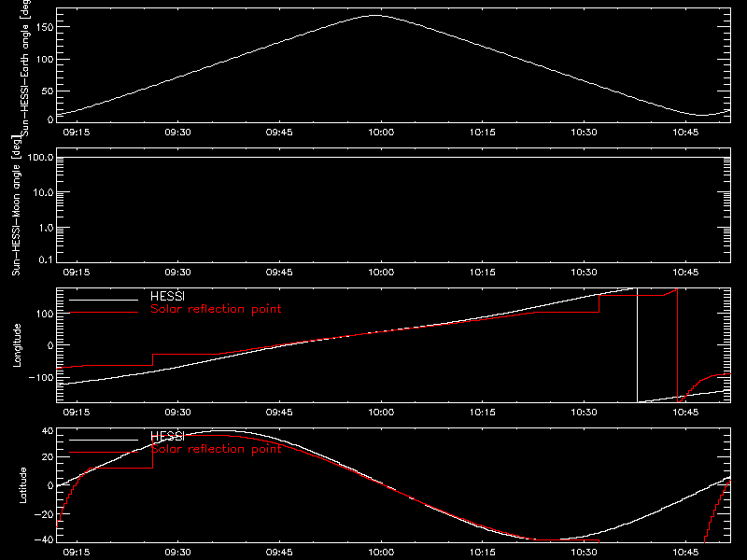This screenshot has height=560, width=747.
Task: Click 09:45 time label under Earth angle plot
Action: [279, 132]
